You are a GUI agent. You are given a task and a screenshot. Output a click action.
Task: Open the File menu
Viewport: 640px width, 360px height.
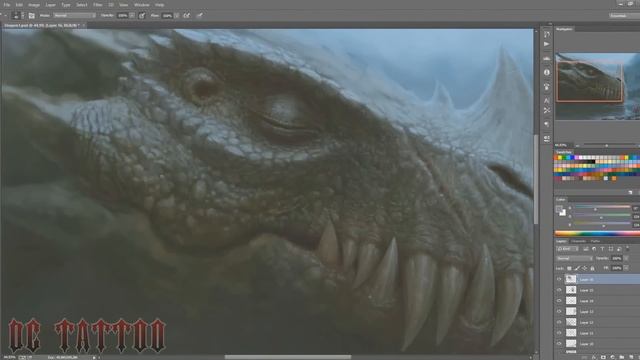point(7,5)
